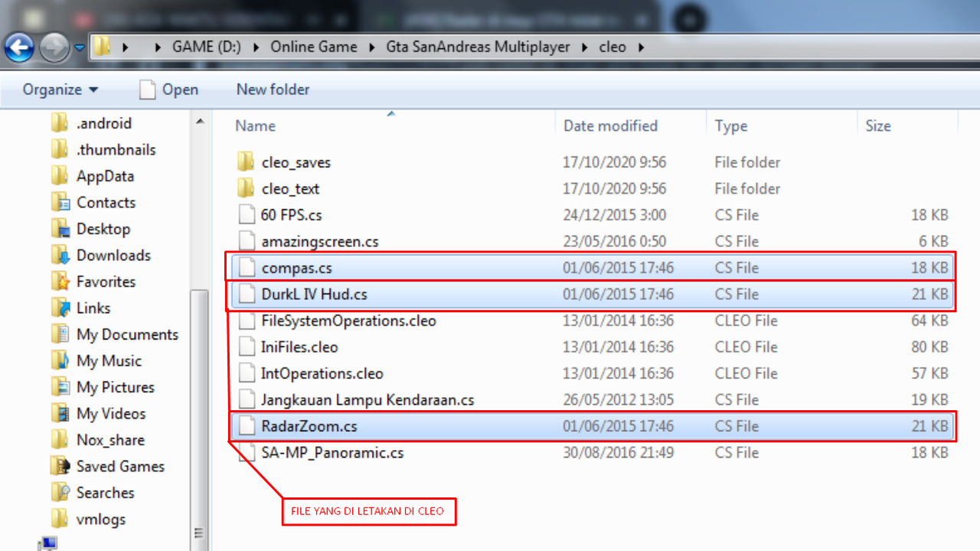Select the IntOperations.cleo file
Screen dimensions: 980x551
(322, 373)
